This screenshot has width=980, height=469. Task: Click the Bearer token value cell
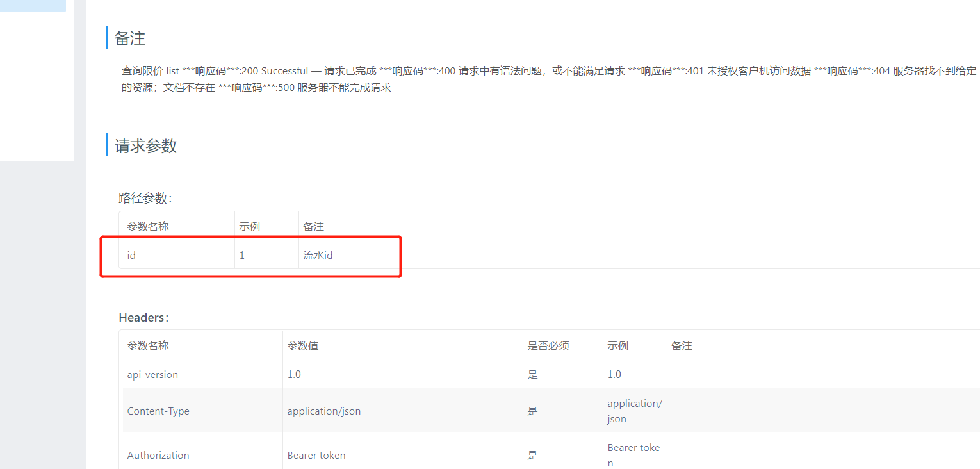[x=316, y=455]
